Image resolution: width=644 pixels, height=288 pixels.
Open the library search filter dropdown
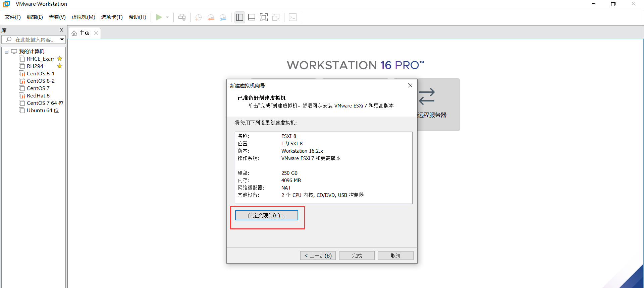coord(62,40)
